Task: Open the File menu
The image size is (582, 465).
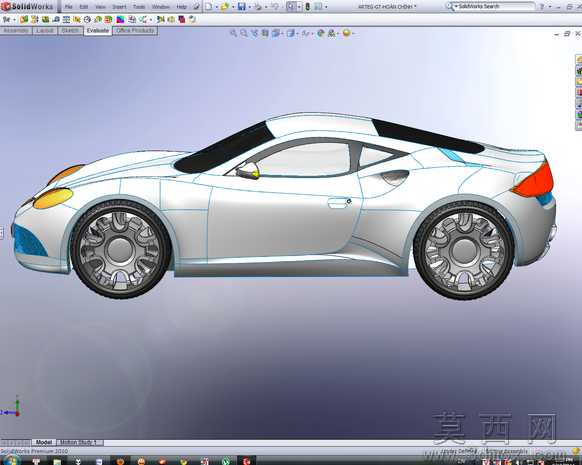Action: click(68, 7)
